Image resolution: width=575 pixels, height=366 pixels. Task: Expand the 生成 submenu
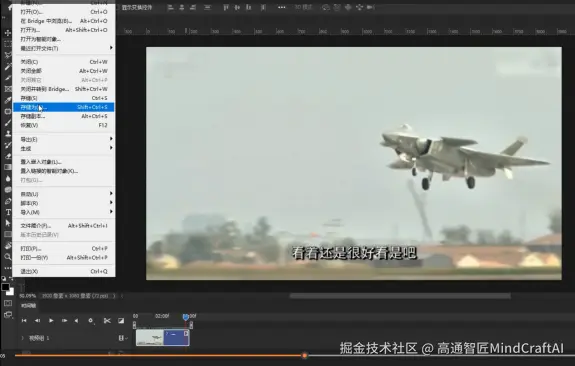pyautogui.click(x=64, y=149)
